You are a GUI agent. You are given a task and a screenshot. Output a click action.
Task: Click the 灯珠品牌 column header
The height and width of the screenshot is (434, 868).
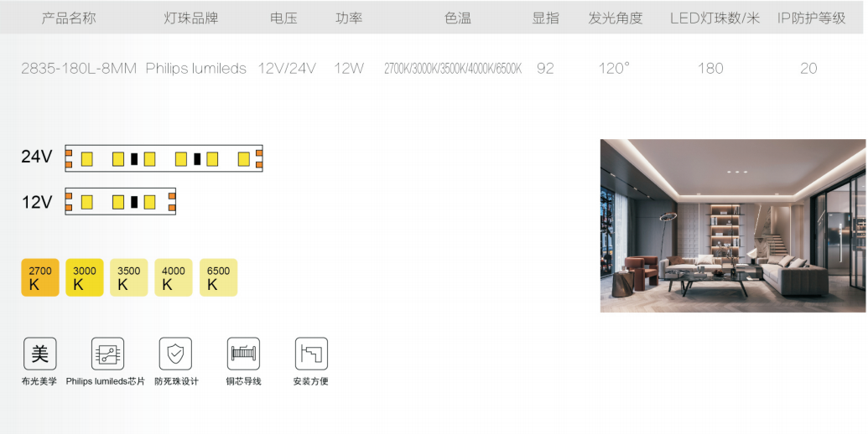190,18
